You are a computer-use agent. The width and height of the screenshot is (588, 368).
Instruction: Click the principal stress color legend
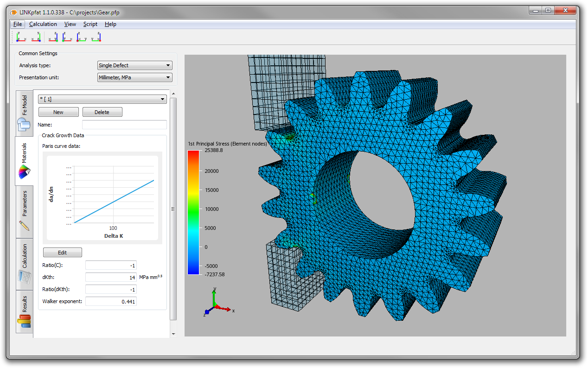coord(193,211)
